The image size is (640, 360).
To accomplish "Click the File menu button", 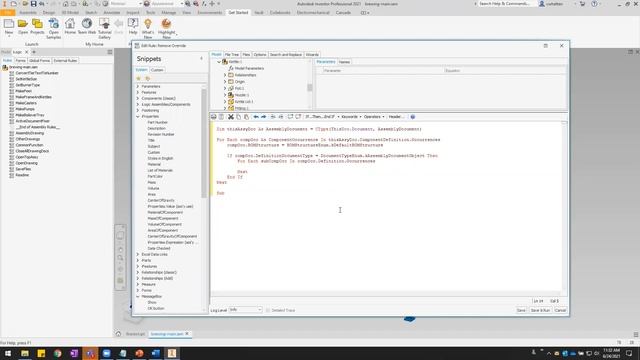I will pyautogui.click(x=8, y=13).
